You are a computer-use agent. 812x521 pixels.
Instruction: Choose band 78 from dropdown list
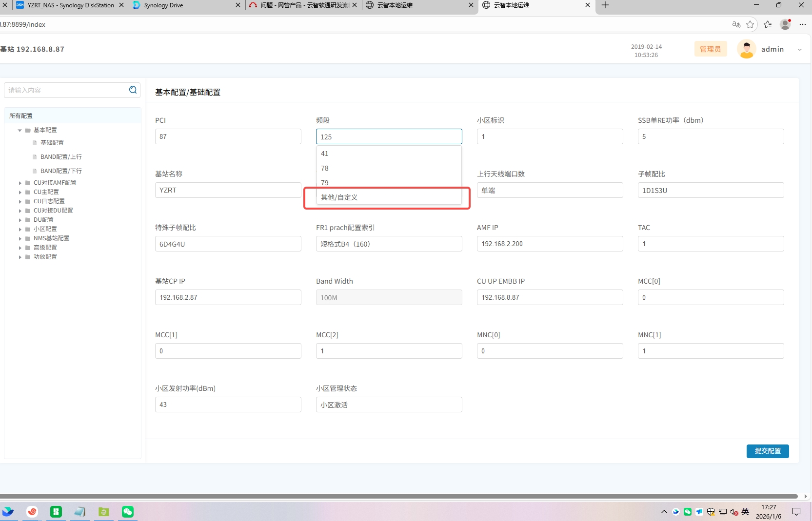coord(325,168)
